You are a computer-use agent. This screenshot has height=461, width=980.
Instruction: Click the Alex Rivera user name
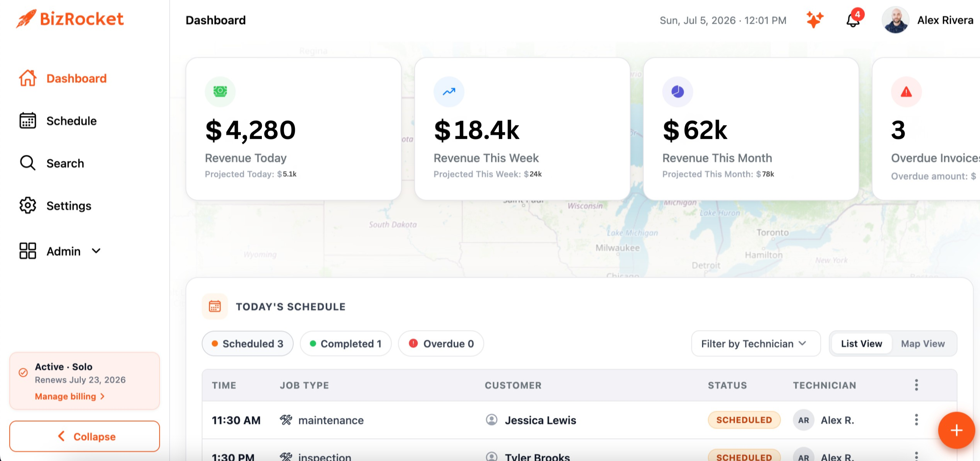(x=945, y=20)
